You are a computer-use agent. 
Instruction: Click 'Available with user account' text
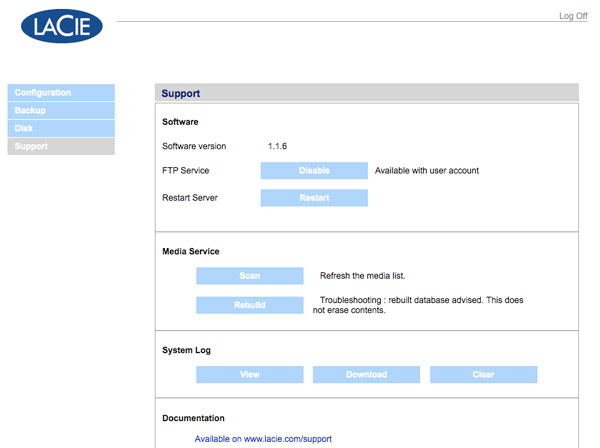(x=427, y=171)
